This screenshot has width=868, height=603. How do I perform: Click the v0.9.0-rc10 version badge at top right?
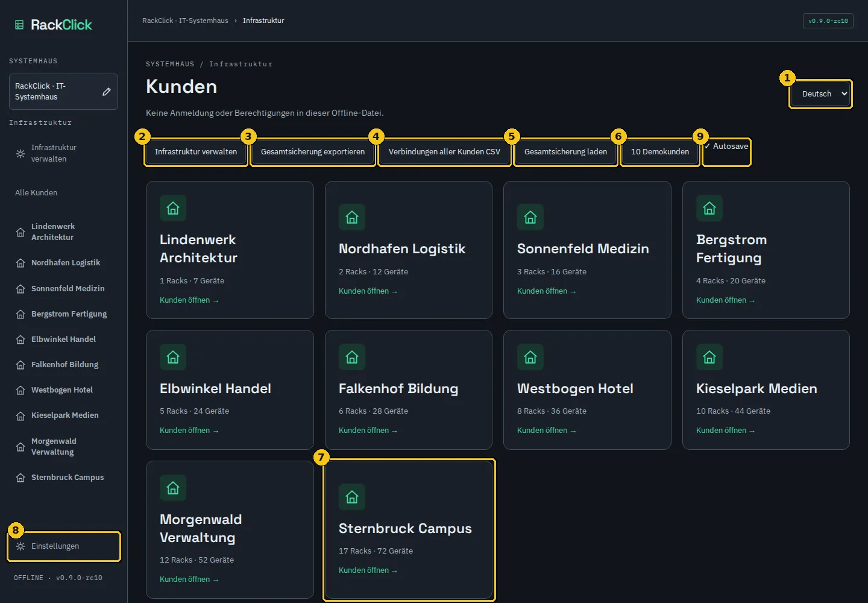pyautogui.click(x=828, y=21)
